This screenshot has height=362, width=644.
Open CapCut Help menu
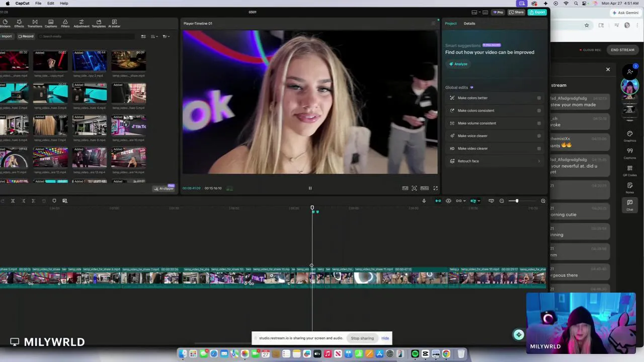click(x=64, y=3)
